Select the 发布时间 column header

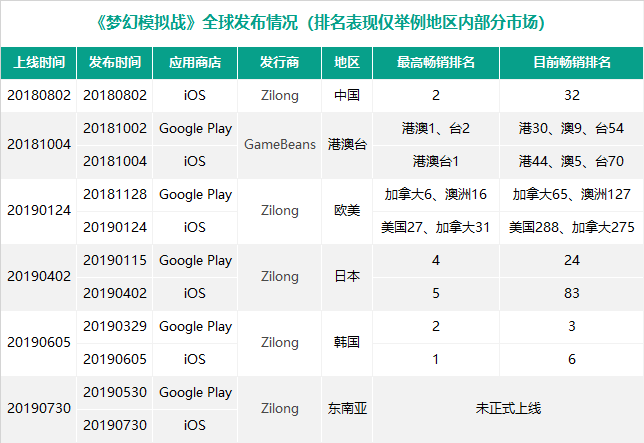pyautogui.click(x=115, y=63)
